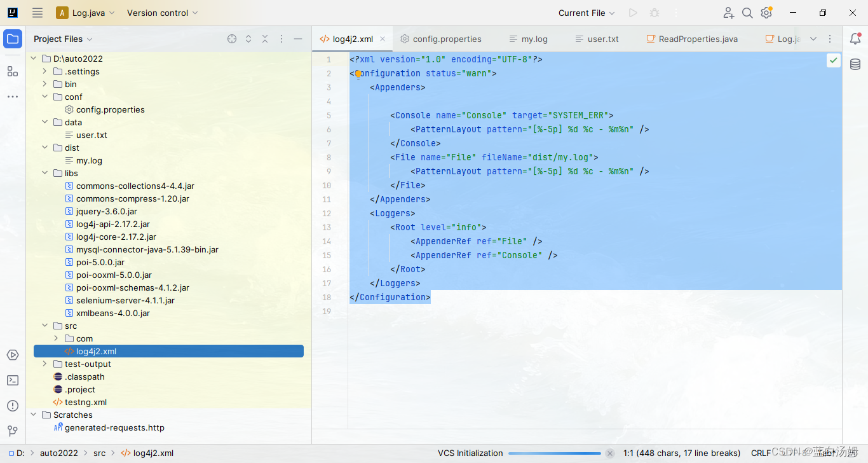Close the log4j2.xml editor tab

383,39
